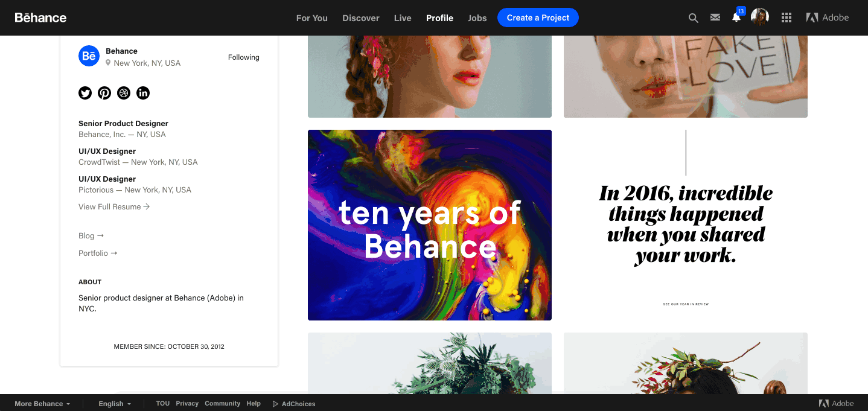868x411 pixels.
Task: Open the Blog link
Action: pos(91,235)
